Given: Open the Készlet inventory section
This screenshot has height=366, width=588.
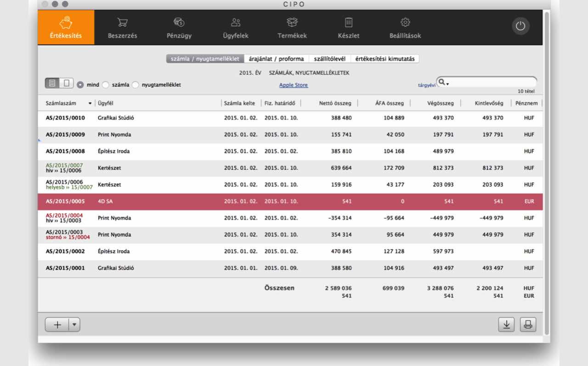Looking at the screenshot, I should (x=348, y=28).
